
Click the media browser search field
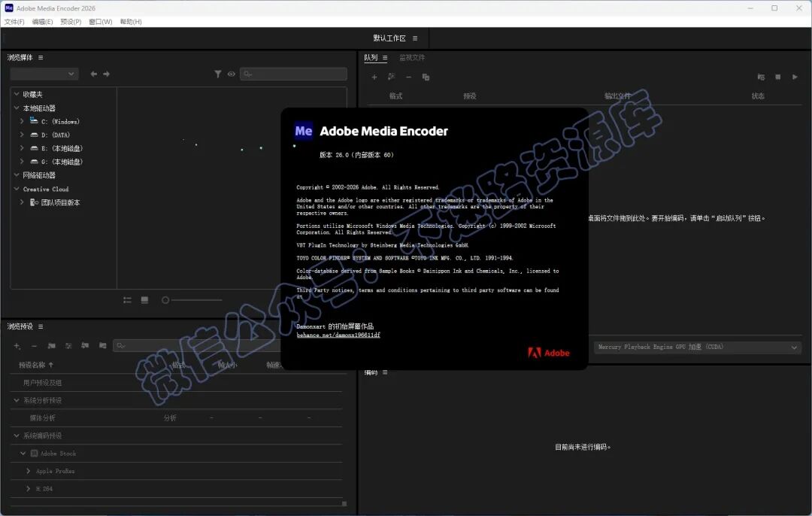(x=294, y=74)
